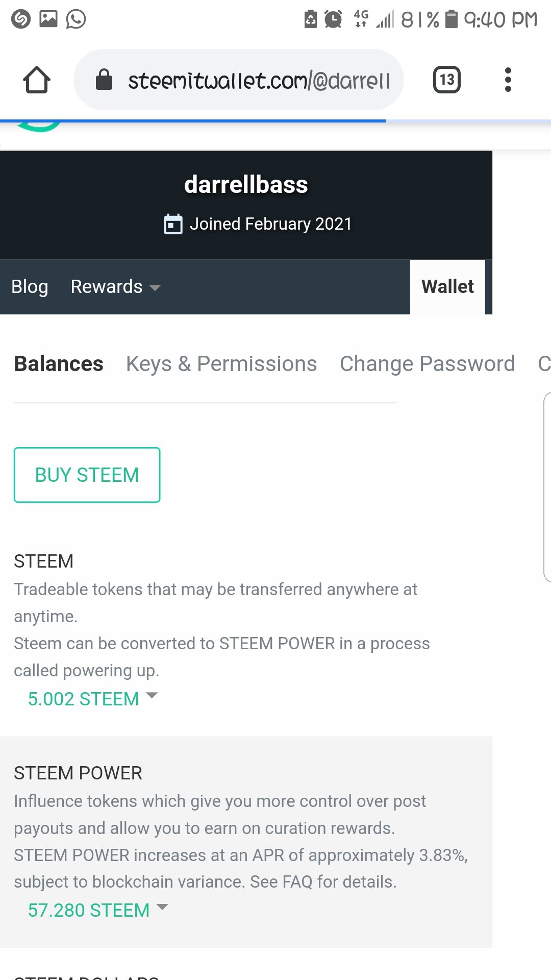Tap the padlock site security icon
The height and width of the screenshot is (980, 551).
(x=104, y=80)
